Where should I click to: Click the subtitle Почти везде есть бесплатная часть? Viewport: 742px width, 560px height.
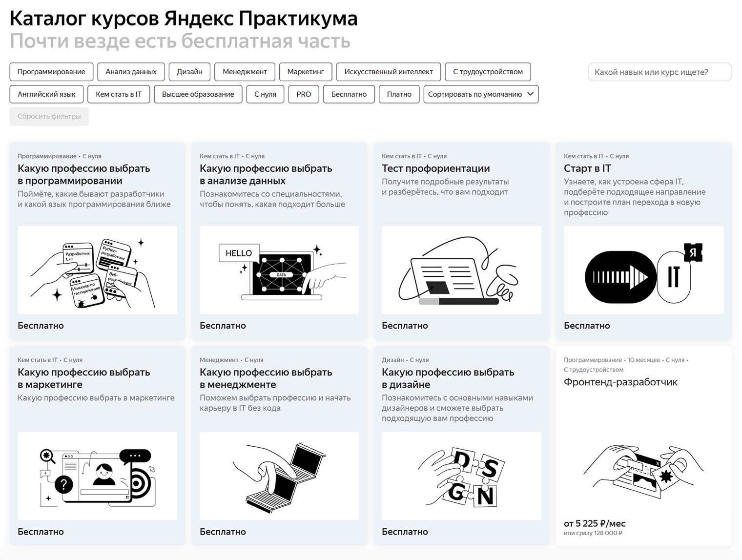(180, 41)
